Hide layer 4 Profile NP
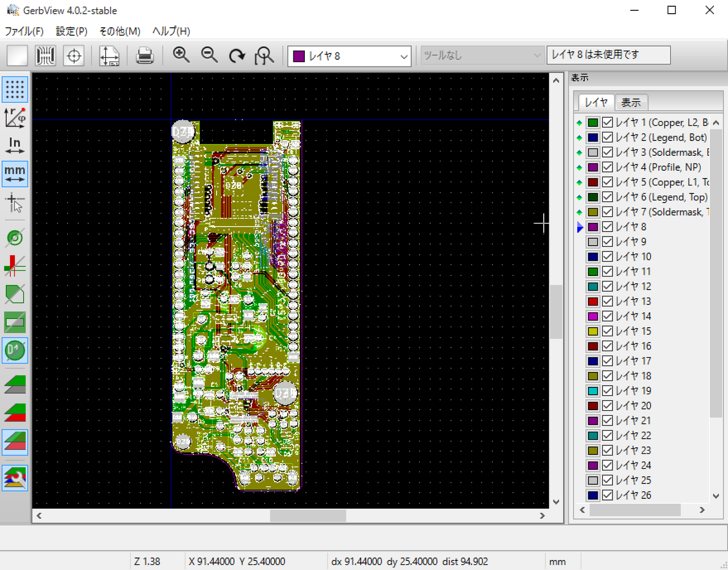 tap(607, 167)
